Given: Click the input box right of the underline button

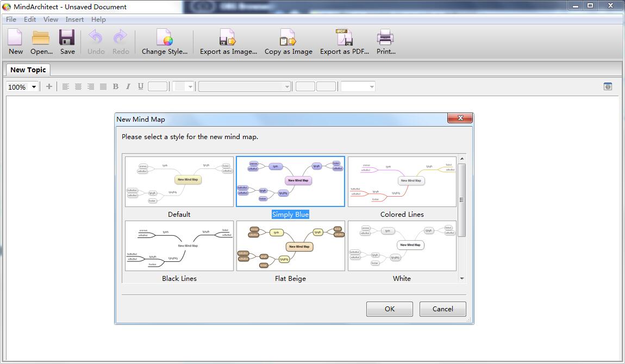Looking at the screenshot, I should [x=158, y=86].
